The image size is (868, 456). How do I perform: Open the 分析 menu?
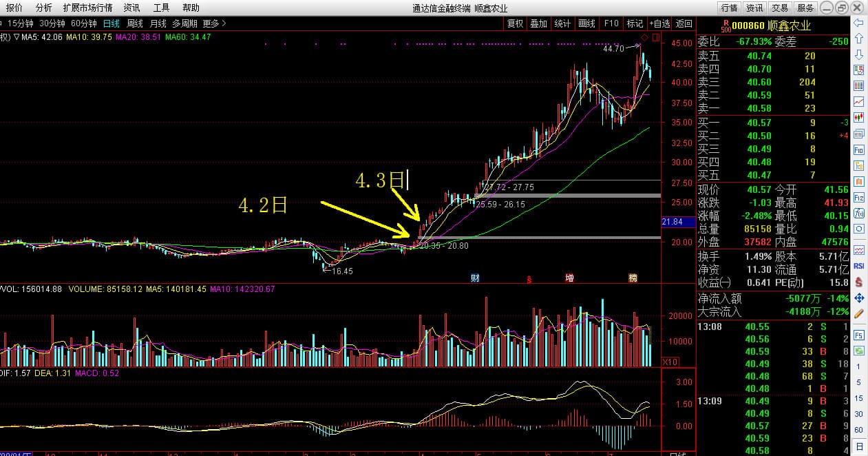[43, 8]
